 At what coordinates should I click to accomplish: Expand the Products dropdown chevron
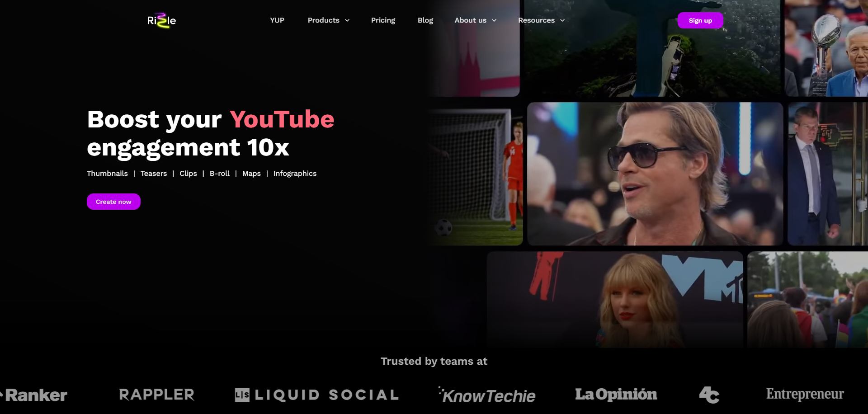click(347, 20)
